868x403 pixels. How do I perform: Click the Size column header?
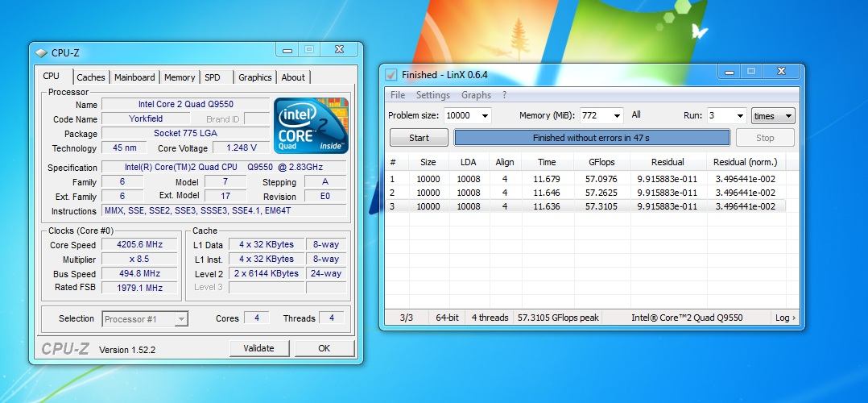pyautogui.click(x=428, y=162)
